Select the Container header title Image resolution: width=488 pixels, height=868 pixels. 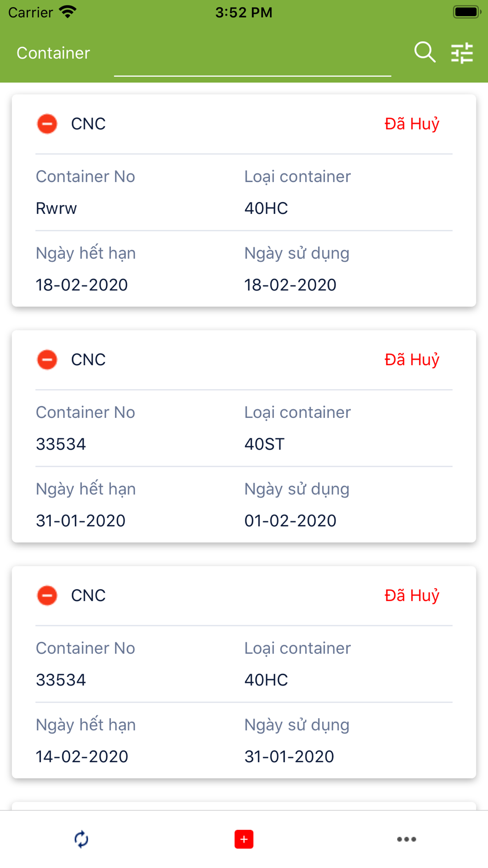pos(53,53)
